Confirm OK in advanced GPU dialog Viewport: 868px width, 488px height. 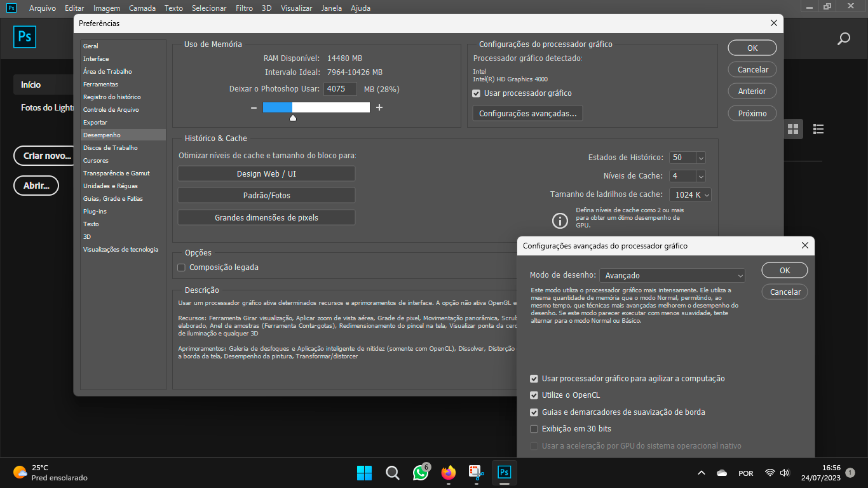click(785, 270)
